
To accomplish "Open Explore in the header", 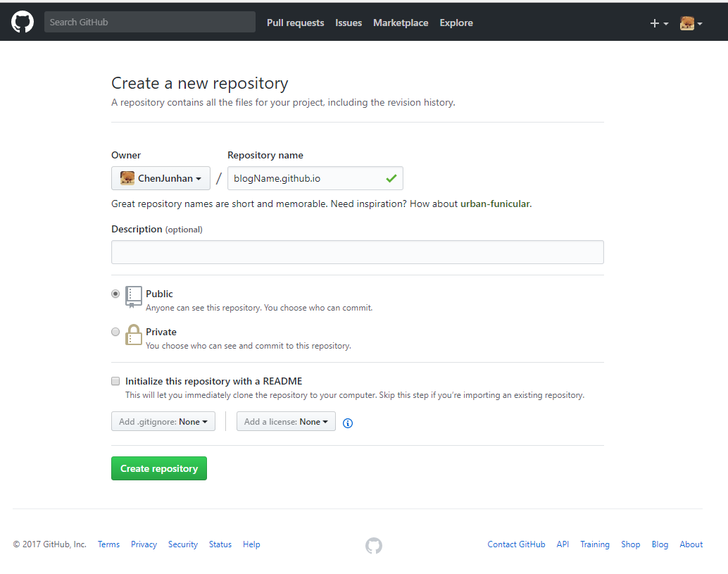I will click(x=456, y=23).
